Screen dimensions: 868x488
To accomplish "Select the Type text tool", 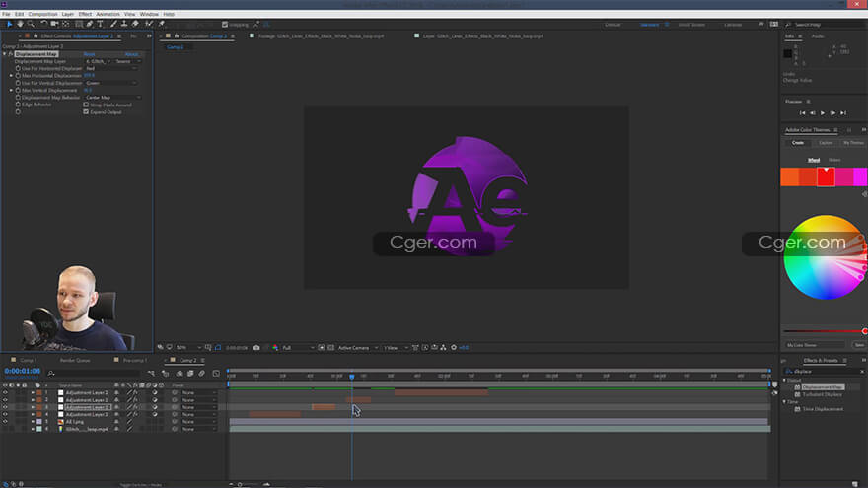I will [101, 24].
